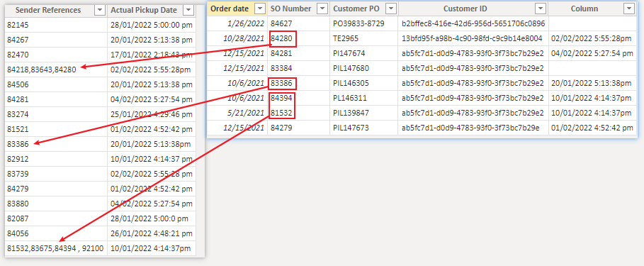Select 84279 in the Sender References column
This screenshot has height=266, width=644.
click(x=56, y=189)
